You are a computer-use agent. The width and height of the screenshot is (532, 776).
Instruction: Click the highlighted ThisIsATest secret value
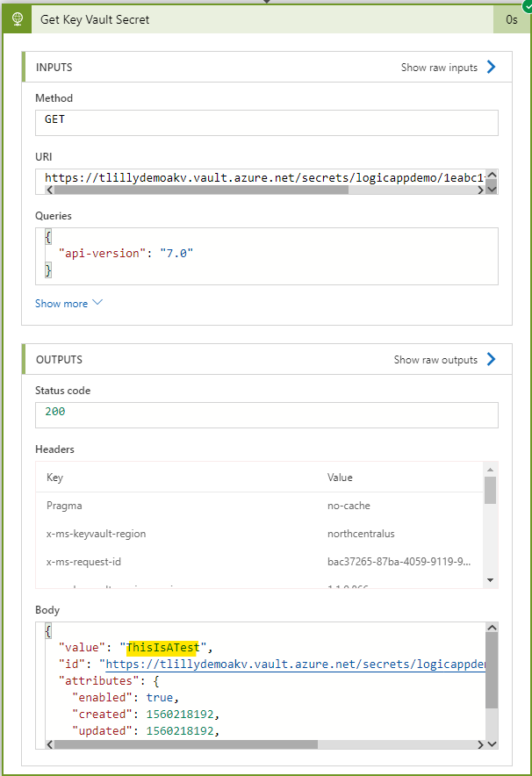[x=162, y=647]
